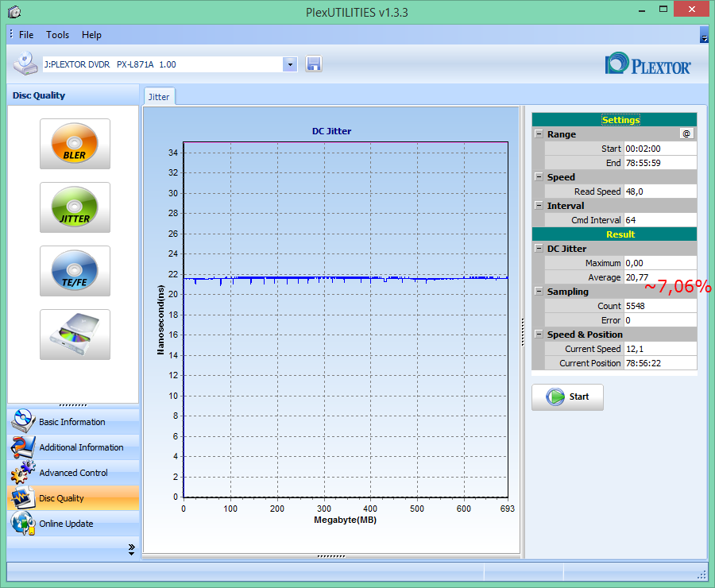Image resolution: width=715 pixels, height=588 pixels.
Task: Collapse the DC Jitter result group
Action: coord(539,249)
